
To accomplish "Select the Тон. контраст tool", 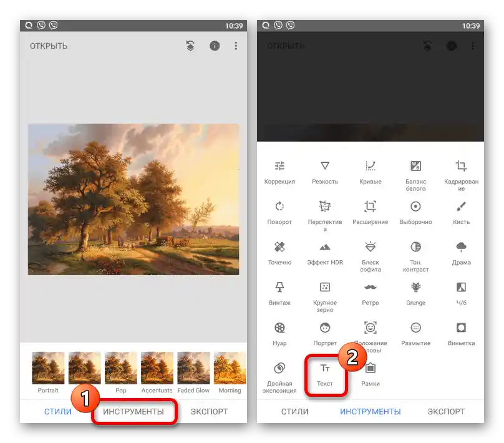I will point(415,256).
